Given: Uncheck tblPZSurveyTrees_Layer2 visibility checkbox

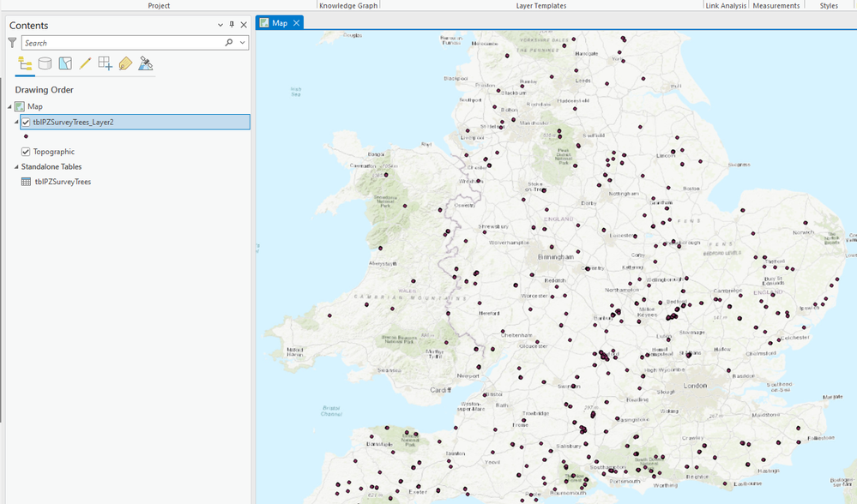Looking at the screenshot, I should [26, 123].
